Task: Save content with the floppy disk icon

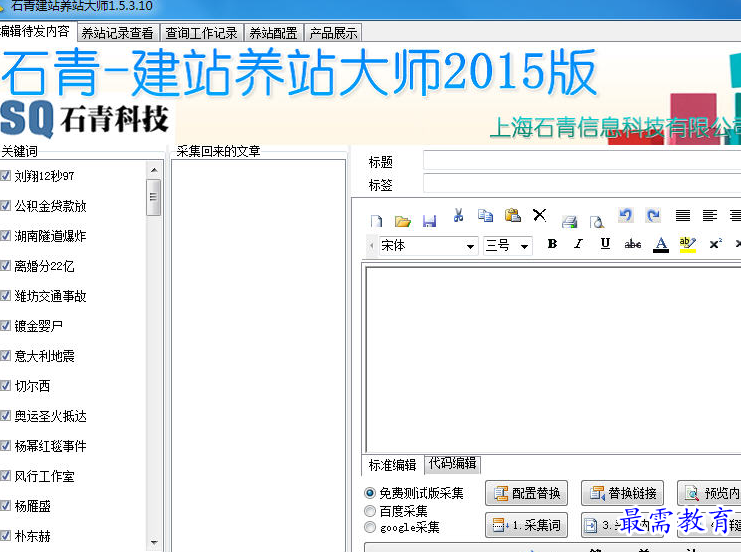Action: (x=429, y=221)
